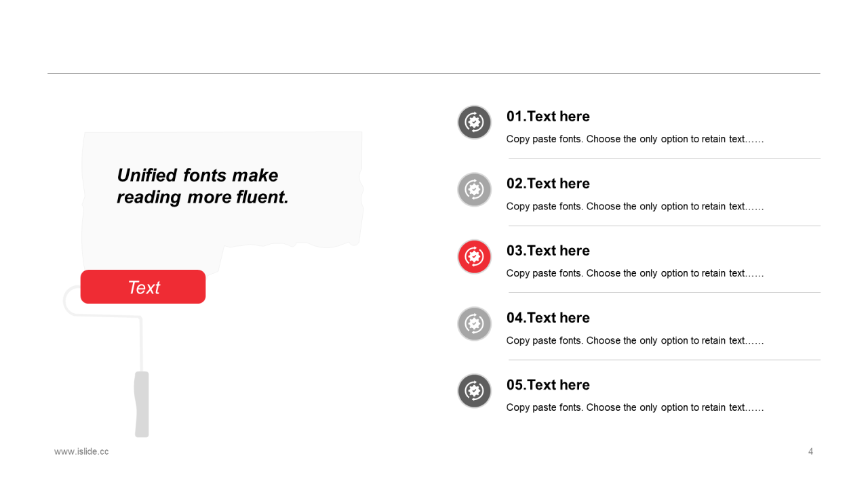Select the light gray icon beside 02.Text here
Viewport: 868px width, 488px height.
474,190
